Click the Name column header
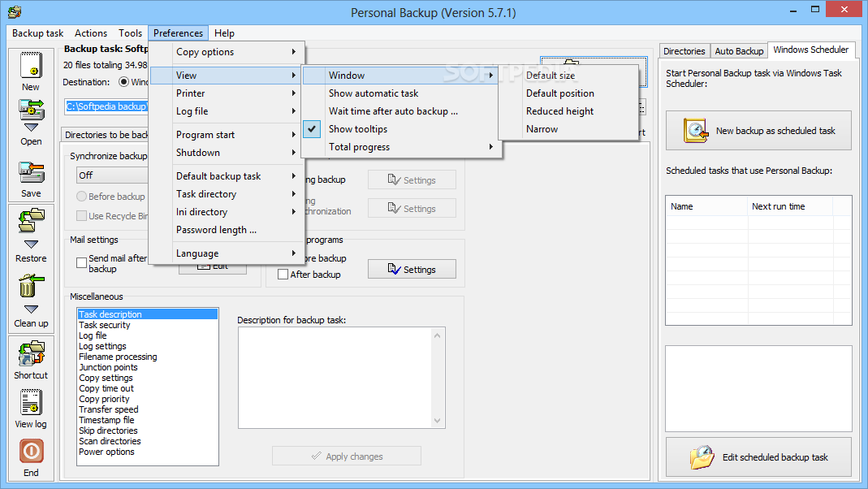868x489 pixels. tap(706, 206)
